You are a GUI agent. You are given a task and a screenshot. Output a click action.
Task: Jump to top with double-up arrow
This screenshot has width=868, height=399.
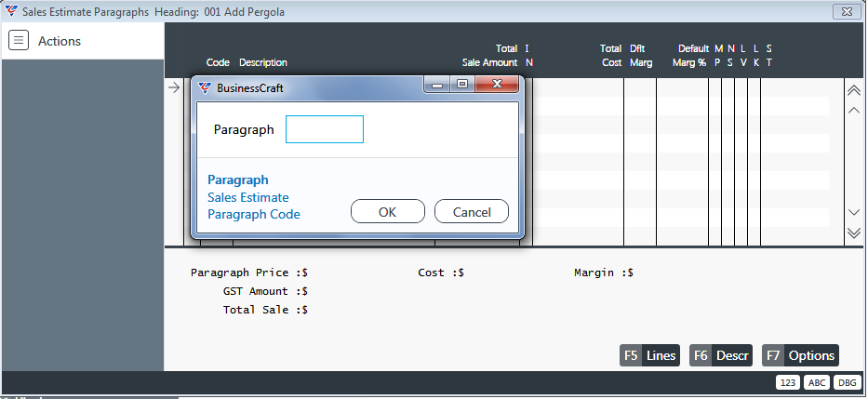pos(854,89)
